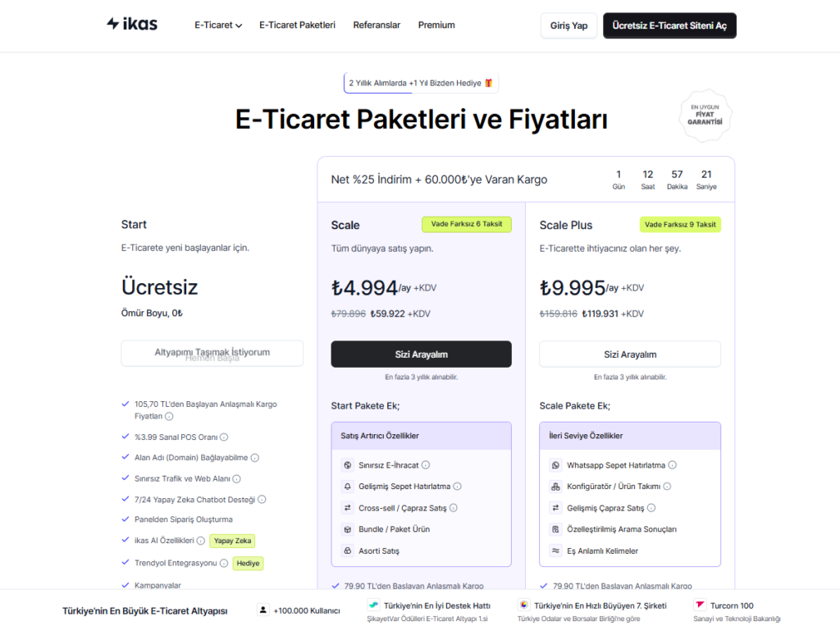
Task: Click the 2 Yıllık Alımlarda promo banner
Action: click(421, 83)
